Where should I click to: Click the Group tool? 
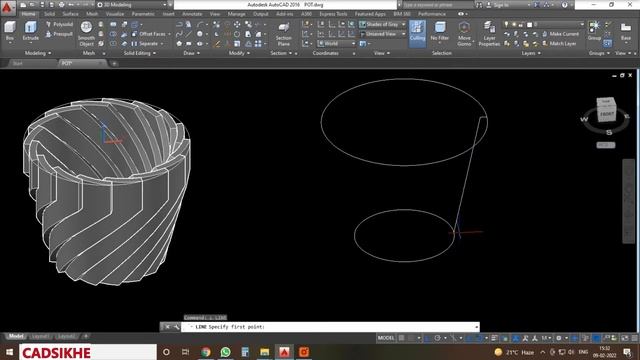[594, 31]
